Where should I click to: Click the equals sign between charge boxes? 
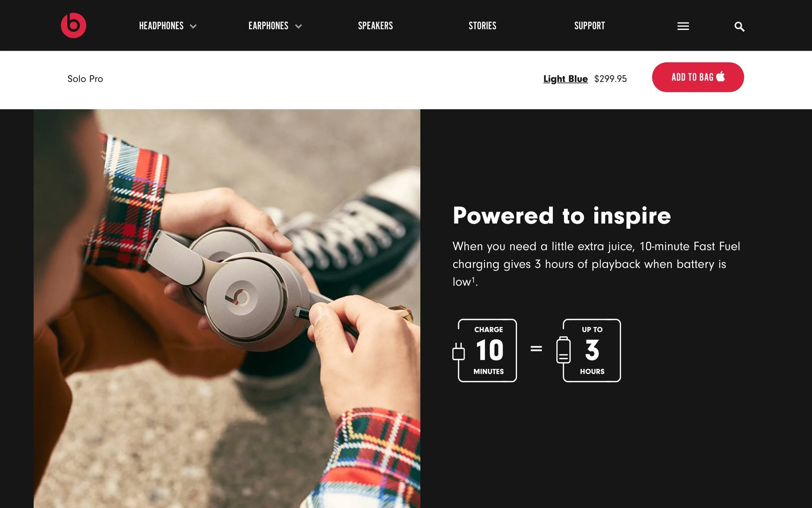click(x=536, y=349)
